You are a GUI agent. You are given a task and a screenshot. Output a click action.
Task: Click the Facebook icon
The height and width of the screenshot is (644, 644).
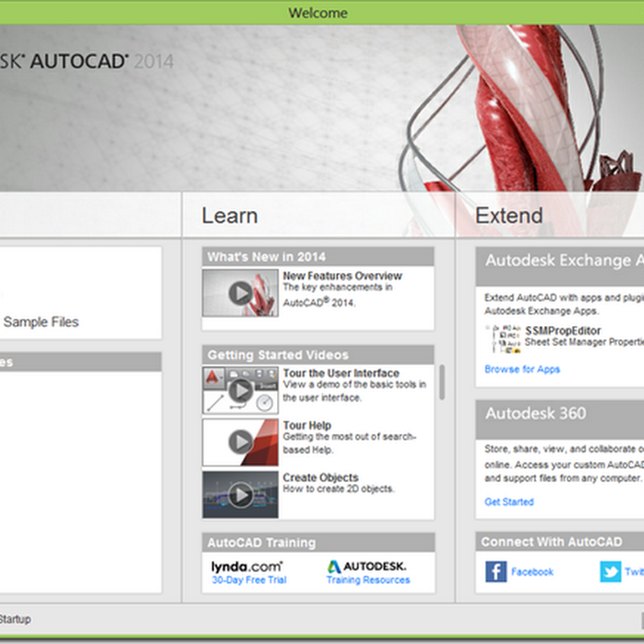(496, 572)
